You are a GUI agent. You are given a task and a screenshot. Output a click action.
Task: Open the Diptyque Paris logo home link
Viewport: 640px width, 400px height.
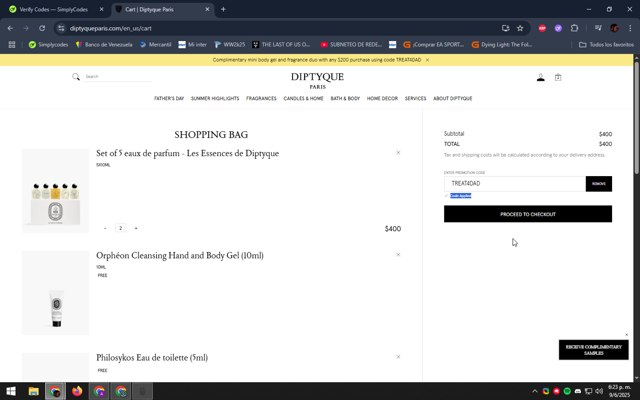317,80
